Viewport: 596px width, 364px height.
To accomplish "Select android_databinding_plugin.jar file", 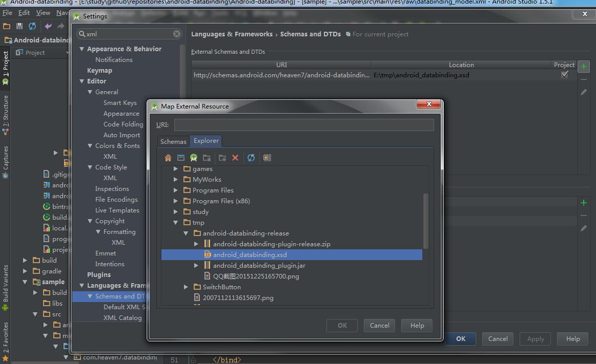I will (x=259, y=265).
